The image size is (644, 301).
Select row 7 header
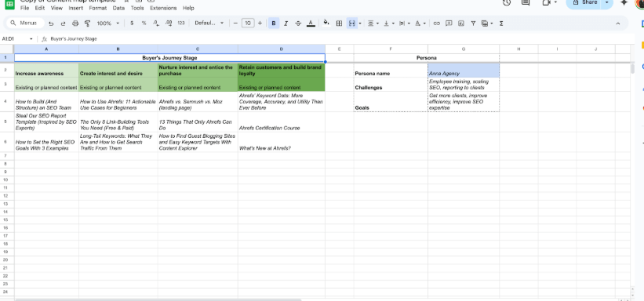tap(5, 156)
